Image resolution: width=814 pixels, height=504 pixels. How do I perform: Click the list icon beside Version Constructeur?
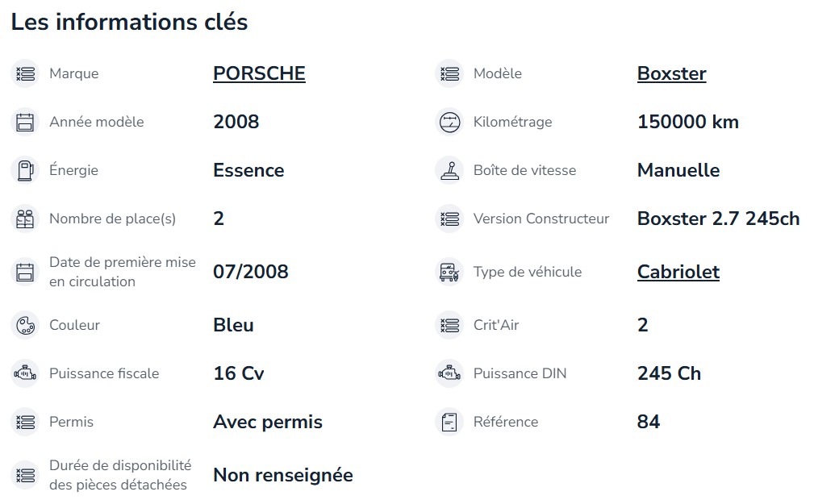point(449,219)
